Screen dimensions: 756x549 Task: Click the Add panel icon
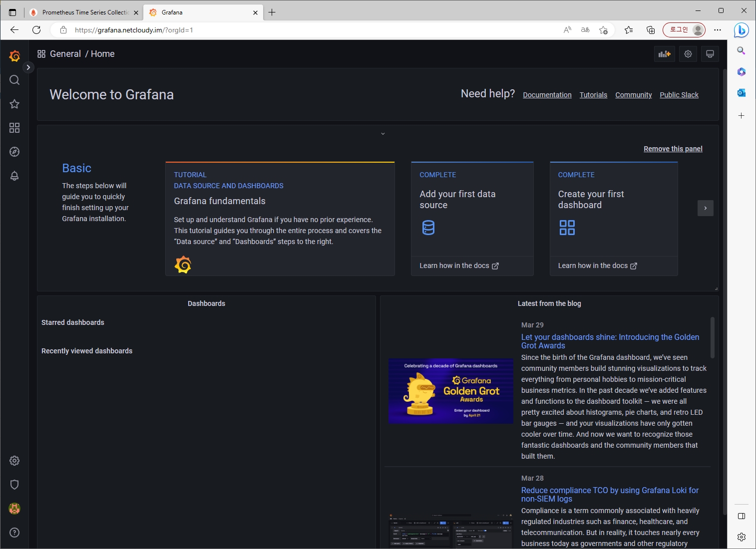[665, 54]
